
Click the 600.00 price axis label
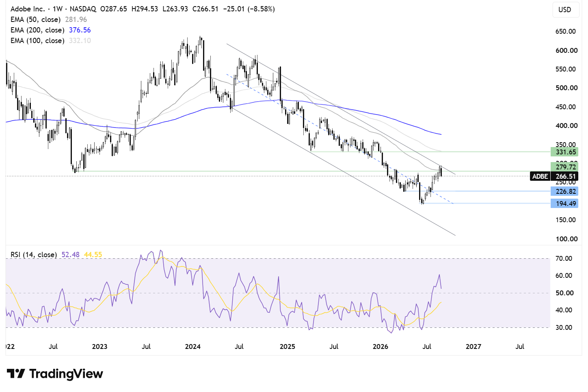(566, 50)
